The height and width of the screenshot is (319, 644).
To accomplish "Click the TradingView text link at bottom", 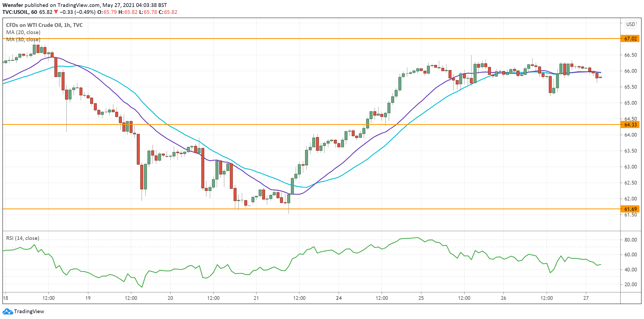I will tap(29, 311).
